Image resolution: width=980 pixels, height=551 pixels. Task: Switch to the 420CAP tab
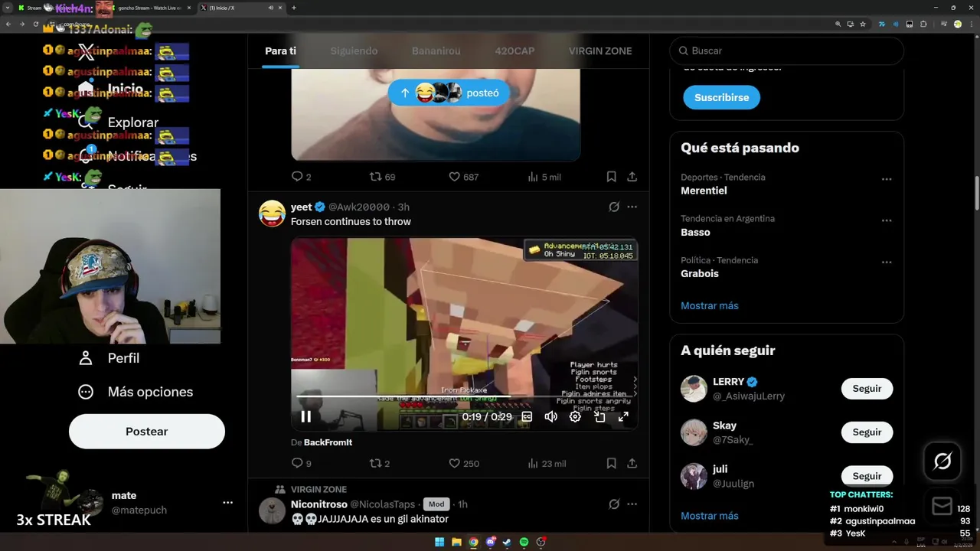[x=514, y=51]
